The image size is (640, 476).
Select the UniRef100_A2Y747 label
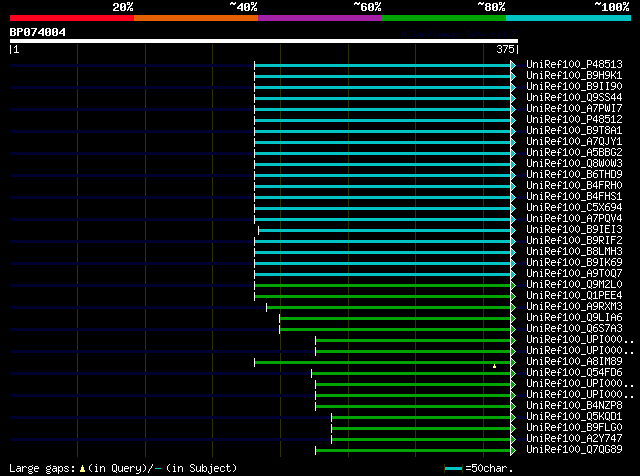coord(574,439)
